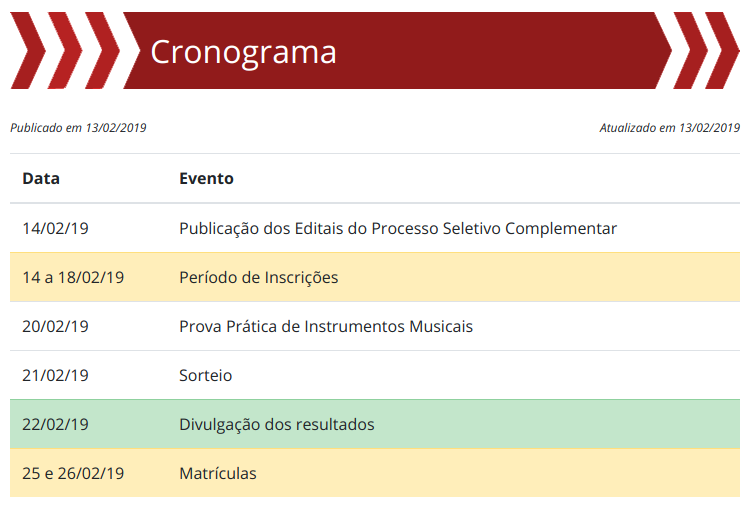Select the 'Atualizado em 13/02/2019' text
754x506 pixels.
pyautogui.click(x=669, y=128)
